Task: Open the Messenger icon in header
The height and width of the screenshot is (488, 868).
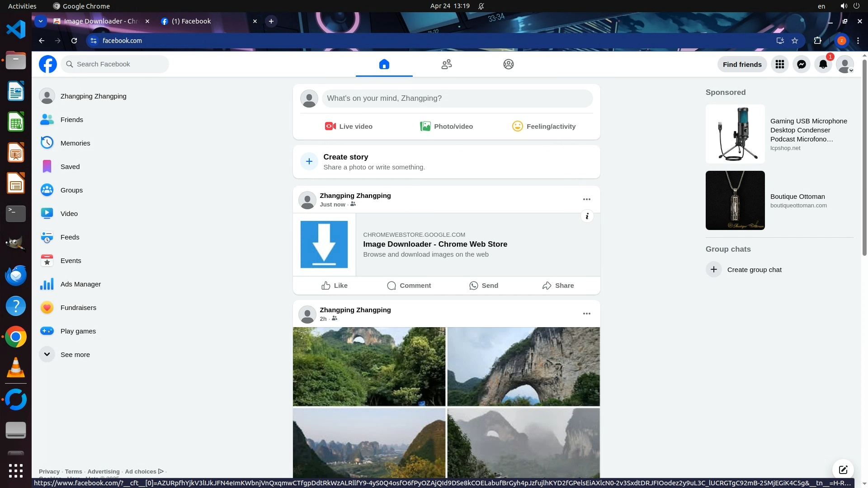Action: [x=802, y=64]
